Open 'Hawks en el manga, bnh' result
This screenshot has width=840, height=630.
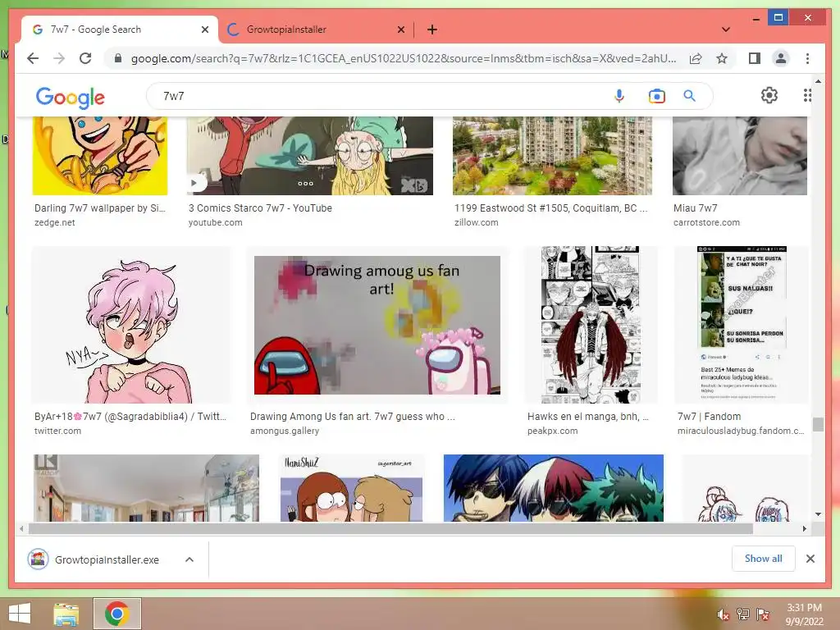coord(587,417)
